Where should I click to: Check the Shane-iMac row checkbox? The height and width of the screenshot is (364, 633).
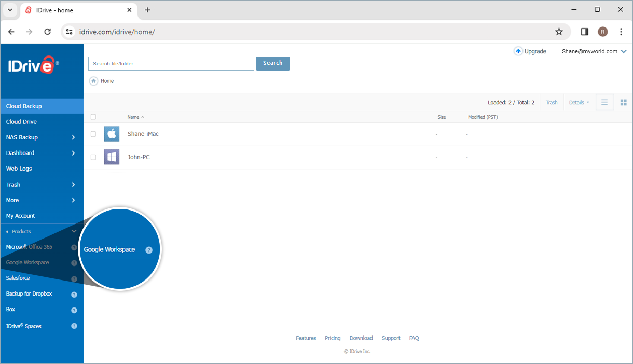click(93, 134)
